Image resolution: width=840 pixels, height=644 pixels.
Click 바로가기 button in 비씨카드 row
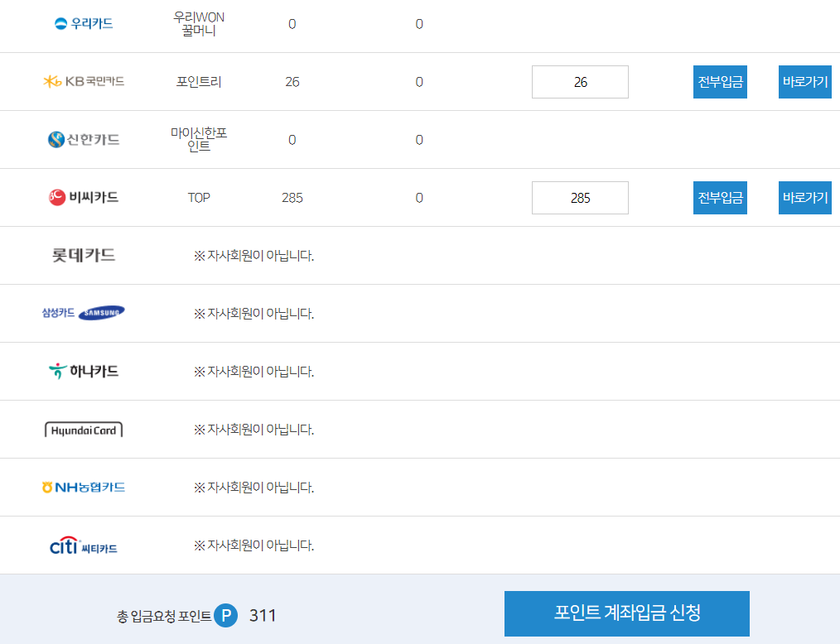tap(805, 198)
